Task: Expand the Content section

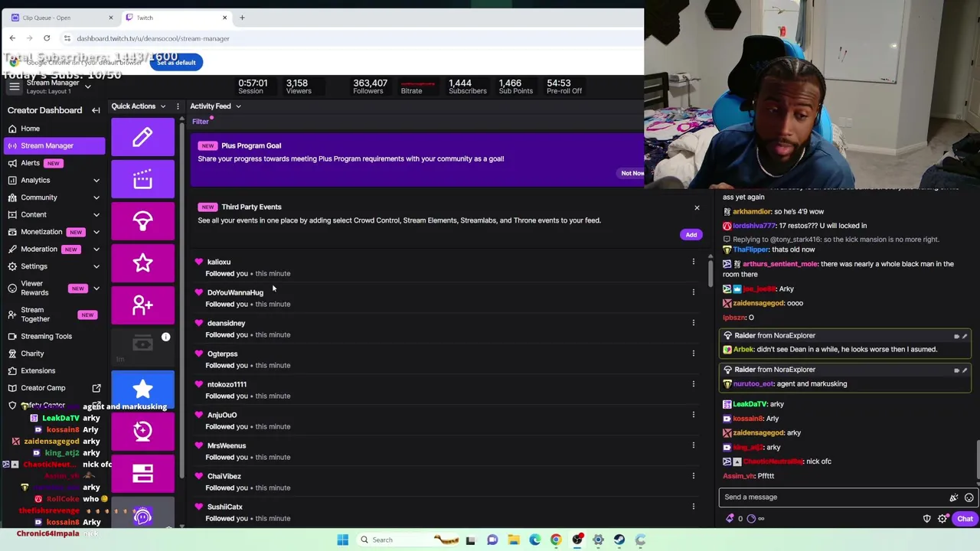Action: [96, 214]
